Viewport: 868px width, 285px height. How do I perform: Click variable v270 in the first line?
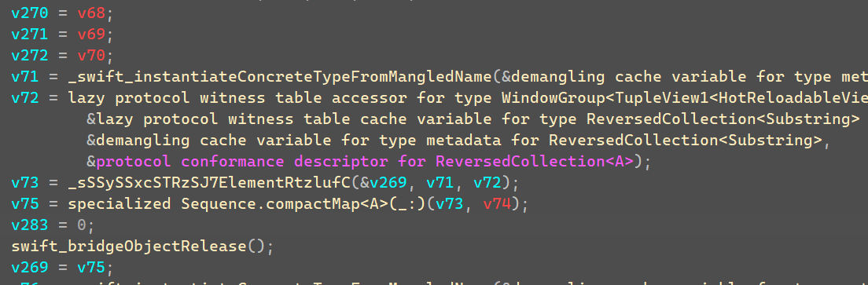click(x=30, y=13)
